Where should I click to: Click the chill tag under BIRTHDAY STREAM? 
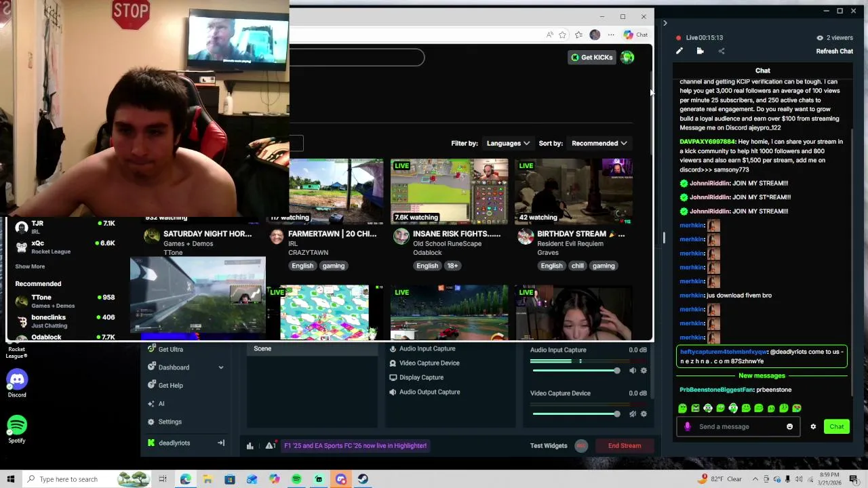click(x=577, y=266)
